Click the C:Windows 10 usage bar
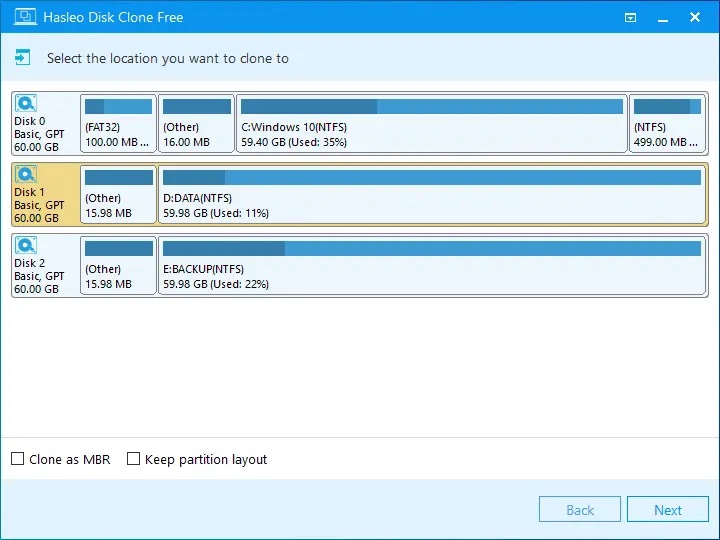Viewport: 720px width, 540px height. pyautogui.click(x=432, y=107)
